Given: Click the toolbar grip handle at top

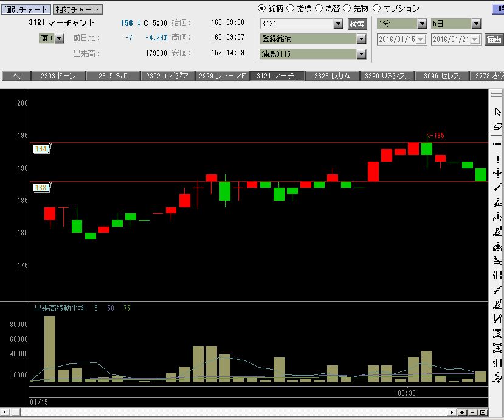Looking at the screenshot, I should click(496, 94).
